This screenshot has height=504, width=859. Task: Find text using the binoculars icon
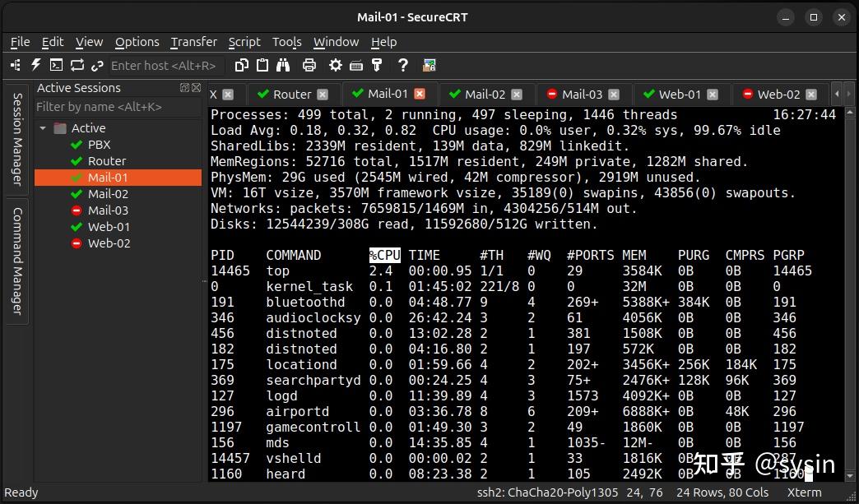(x=281, y=66)
